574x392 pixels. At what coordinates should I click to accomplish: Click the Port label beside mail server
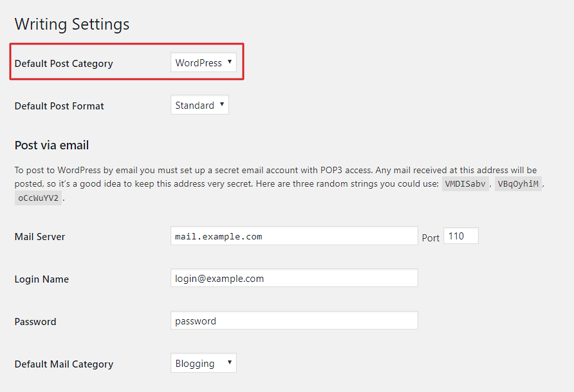point(430,238)
